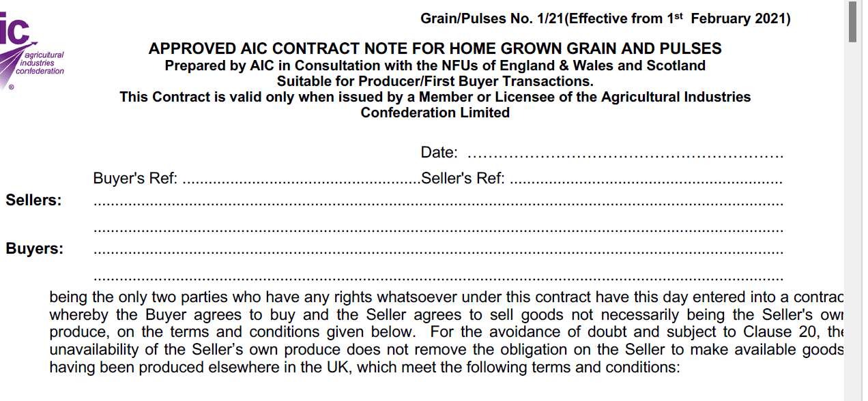Click the second dotted line below Sellers
The width and height of the screenshot is (868, 401).
tap(438, 229)
